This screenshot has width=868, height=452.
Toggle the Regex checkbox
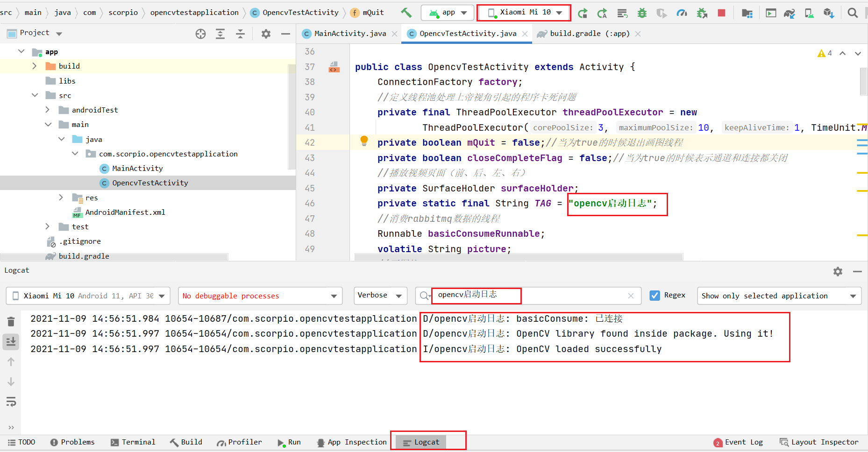(x=655, y=296)
